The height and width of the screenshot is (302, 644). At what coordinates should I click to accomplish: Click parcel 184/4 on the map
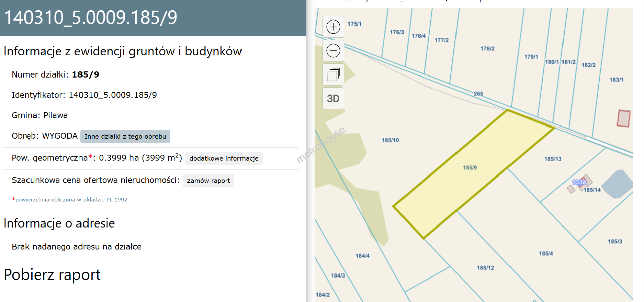(x=362, y=256)
